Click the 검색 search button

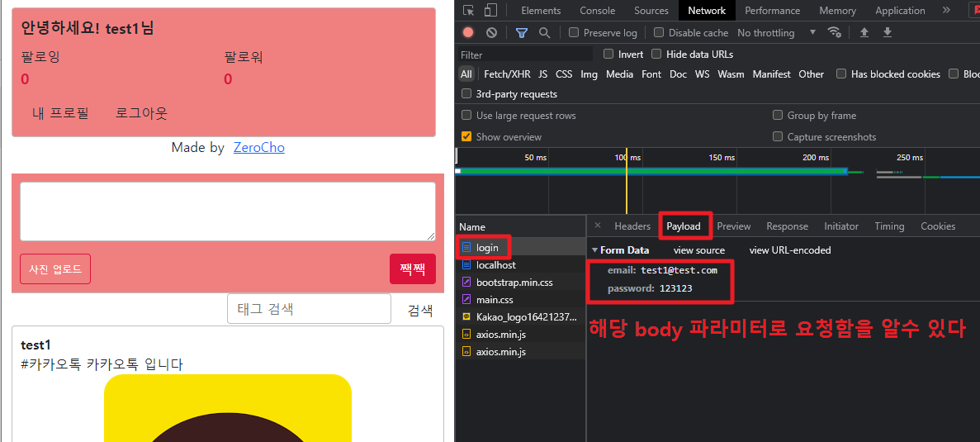(x=420, y=310)
